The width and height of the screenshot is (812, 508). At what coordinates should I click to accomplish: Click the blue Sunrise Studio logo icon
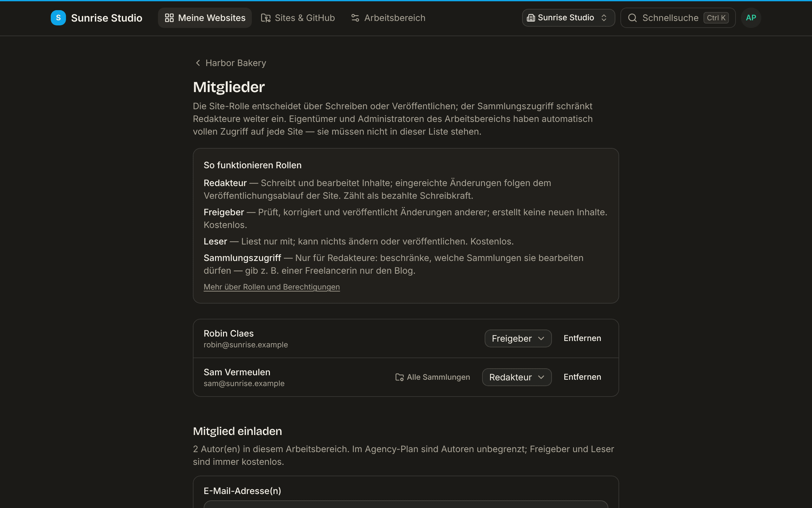point(58,18)
